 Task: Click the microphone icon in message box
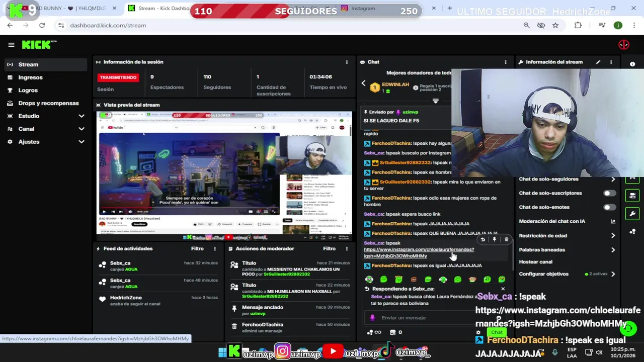pos(373,317)
